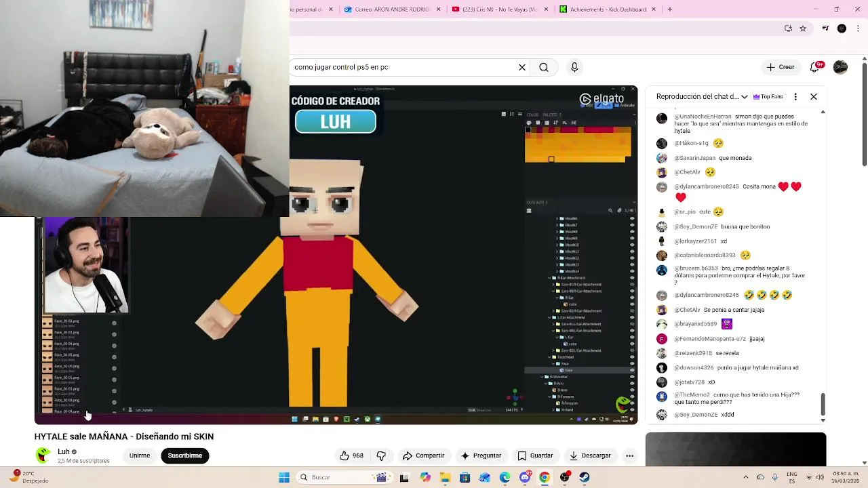Click the chat replay scrollbar thumb
The height and width of the screenshot is (488, 868).
coord(823,405)
